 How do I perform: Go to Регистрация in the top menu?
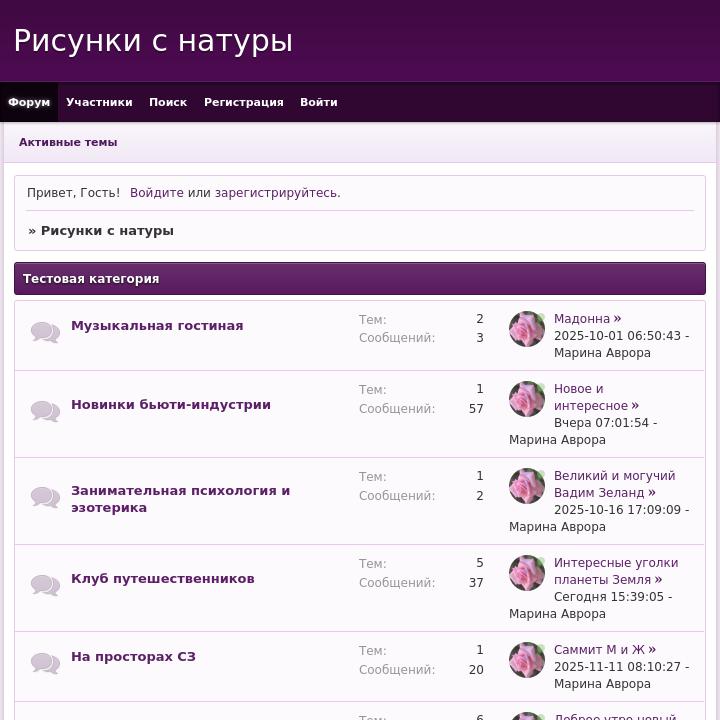coord(243,102)
